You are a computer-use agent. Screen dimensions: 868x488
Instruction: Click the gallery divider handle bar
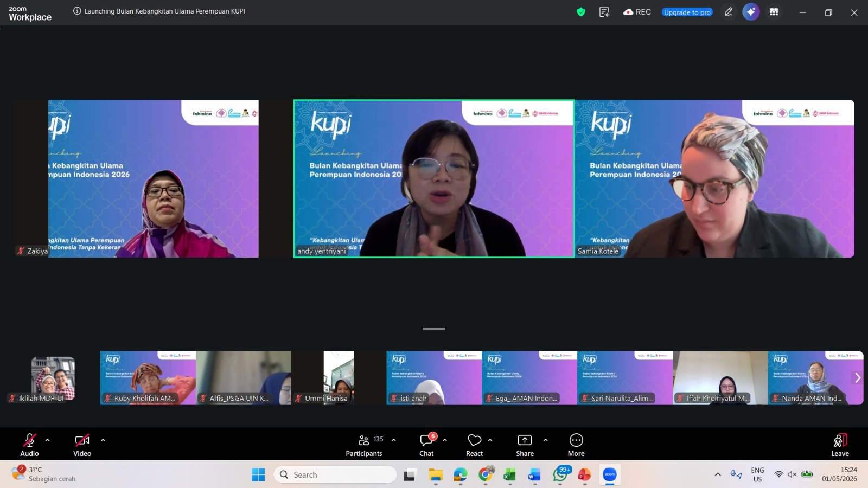434,329
